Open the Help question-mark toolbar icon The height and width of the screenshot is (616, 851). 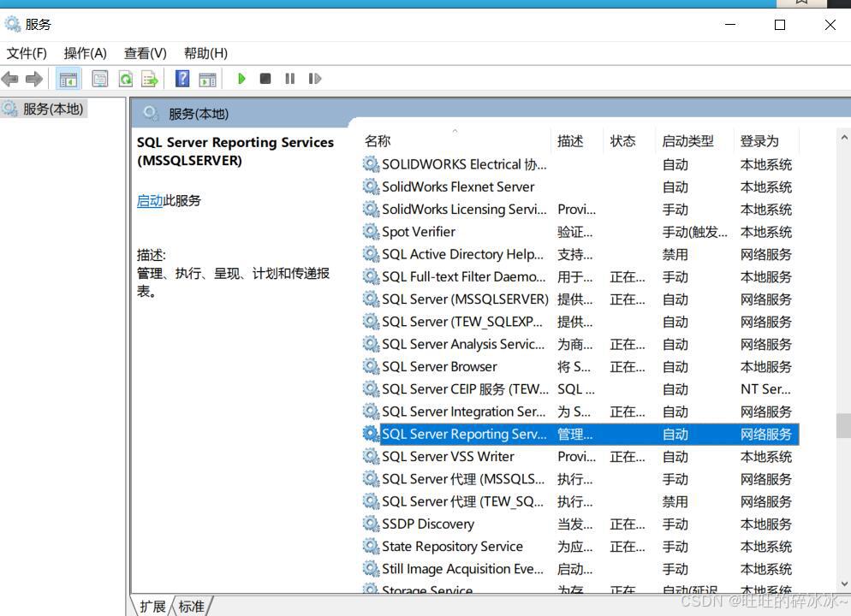click(x=182, y=80)
